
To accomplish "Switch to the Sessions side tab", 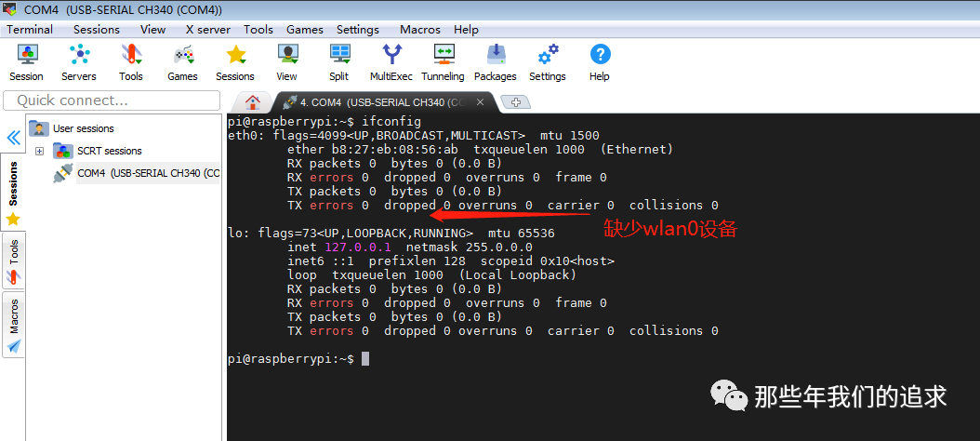I will 13,193.
